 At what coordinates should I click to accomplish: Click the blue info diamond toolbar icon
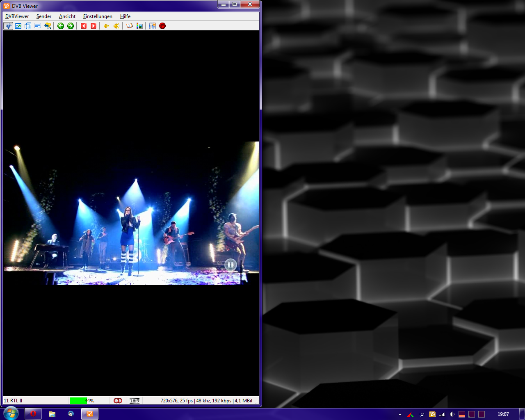click(8, 26)
